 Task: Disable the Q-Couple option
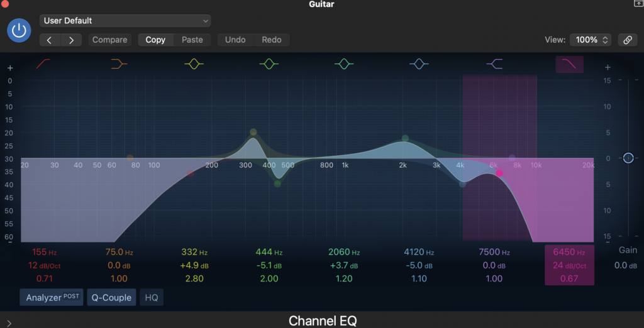point(112,297)
